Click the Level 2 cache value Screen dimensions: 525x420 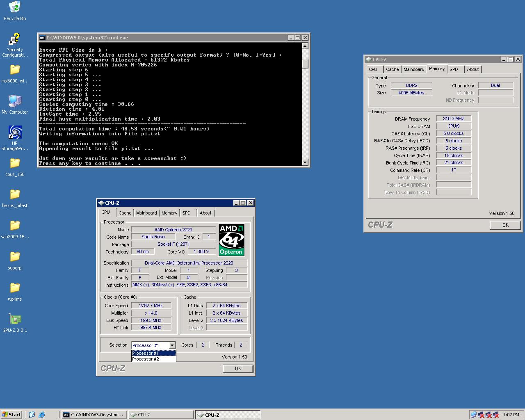pyautogui.click(x=227, y=320)
